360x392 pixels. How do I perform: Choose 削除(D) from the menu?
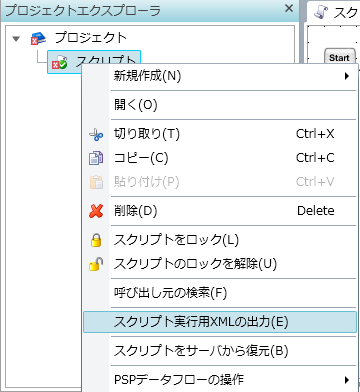(x=220, y=211)
